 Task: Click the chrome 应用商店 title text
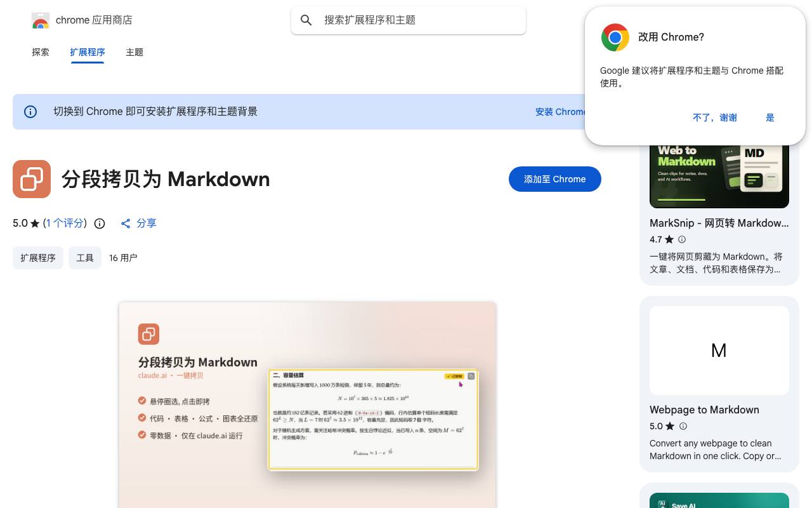tap(94, 20)
